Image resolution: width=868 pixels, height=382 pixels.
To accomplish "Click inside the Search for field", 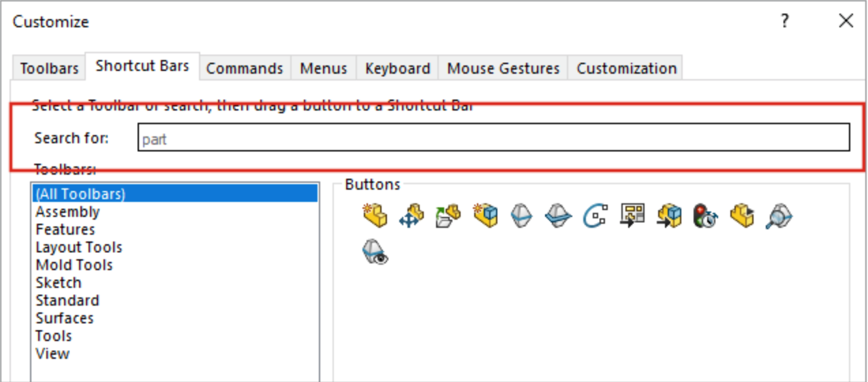I will tap(494, 137).
